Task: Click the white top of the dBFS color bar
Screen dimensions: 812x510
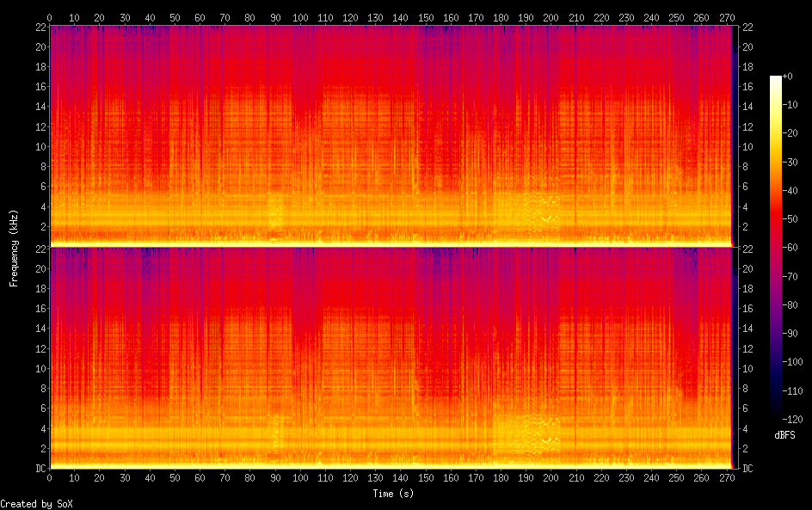Action: click(x=776, y=79)
